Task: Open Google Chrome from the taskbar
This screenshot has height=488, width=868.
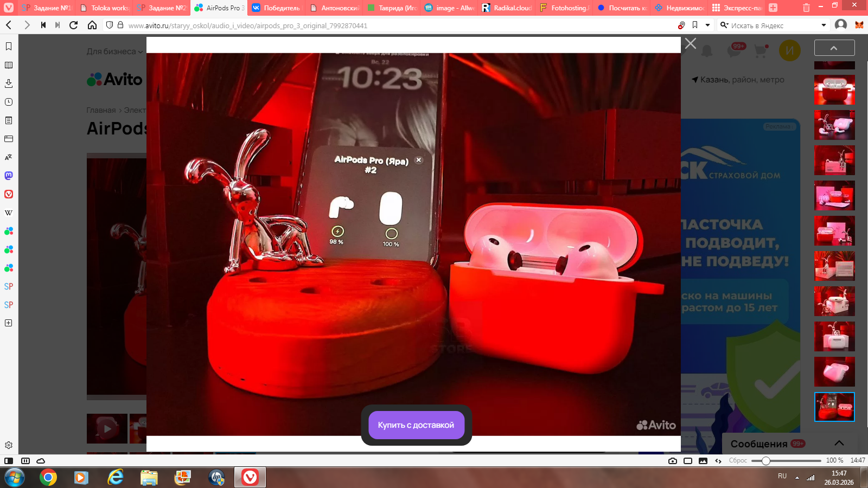Action: pyautogui.click(x=48, y=477)
